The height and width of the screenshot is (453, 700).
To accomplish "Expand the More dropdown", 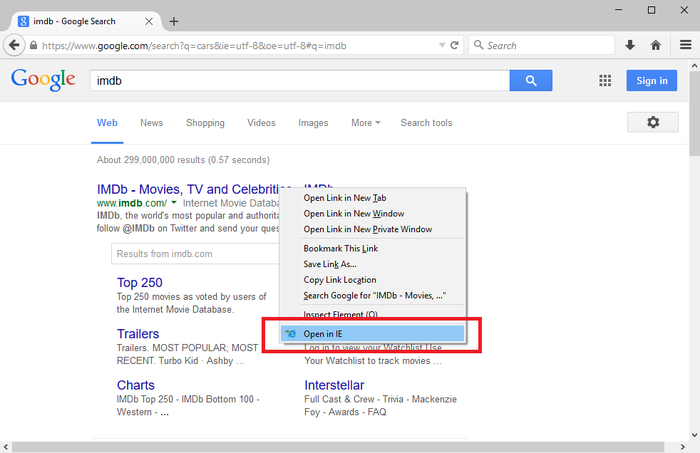I will pyautogui.click(x=365, y=123).
